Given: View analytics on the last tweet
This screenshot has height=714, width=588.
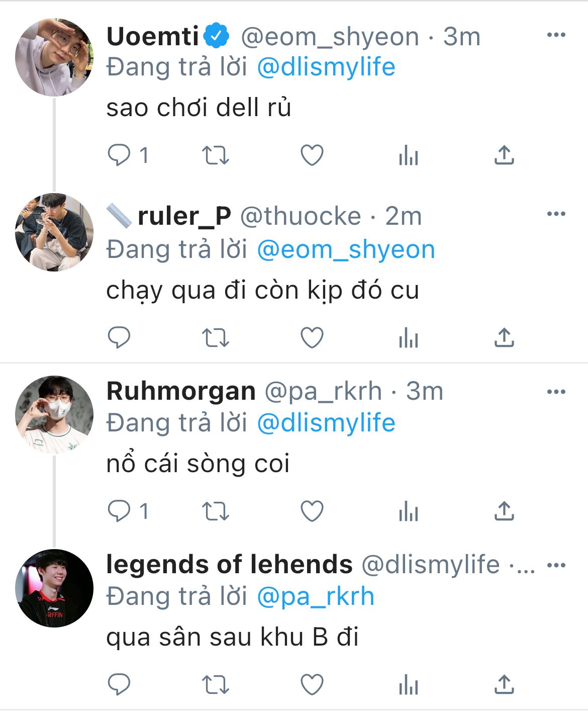Looking at the screenshot, I should coord(408,685).
